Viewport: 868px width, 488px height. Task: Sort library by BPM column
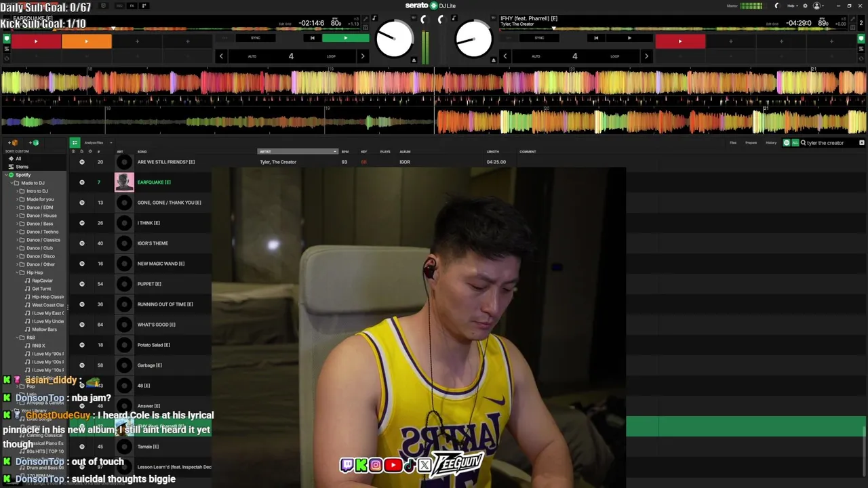345,152
